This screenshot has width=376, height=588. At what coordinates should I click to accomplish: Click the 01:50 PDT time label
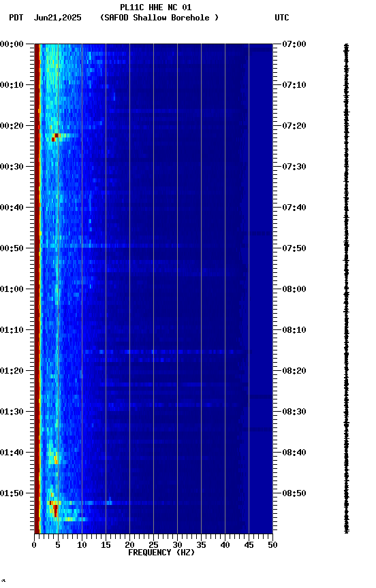tap(12, 494)
